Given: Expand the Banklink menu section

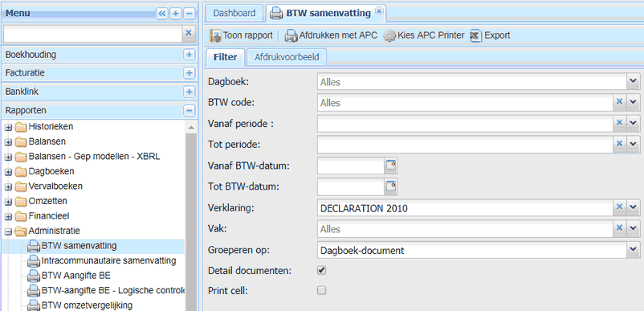Looking at the screenshot, I should tap(189, 91).
